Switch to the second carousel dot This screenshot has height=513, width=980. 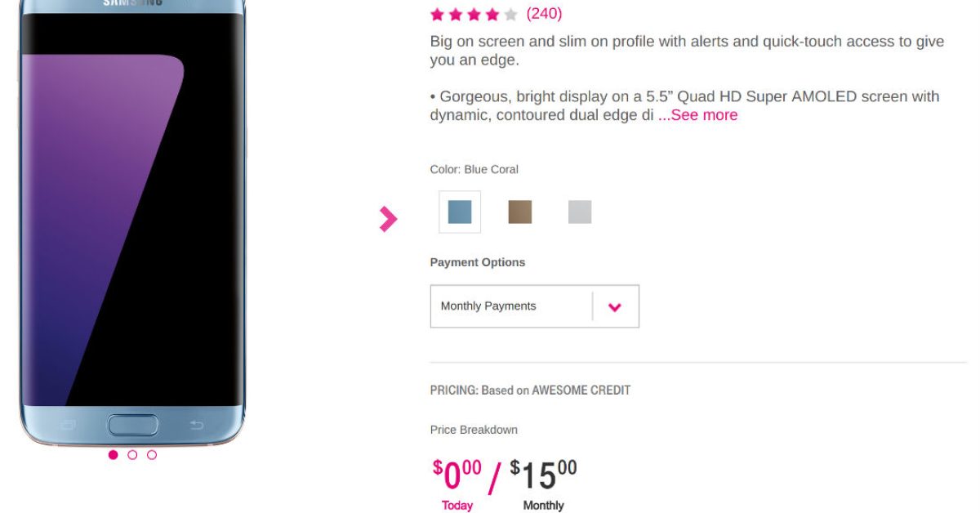(x=132, y=455)
